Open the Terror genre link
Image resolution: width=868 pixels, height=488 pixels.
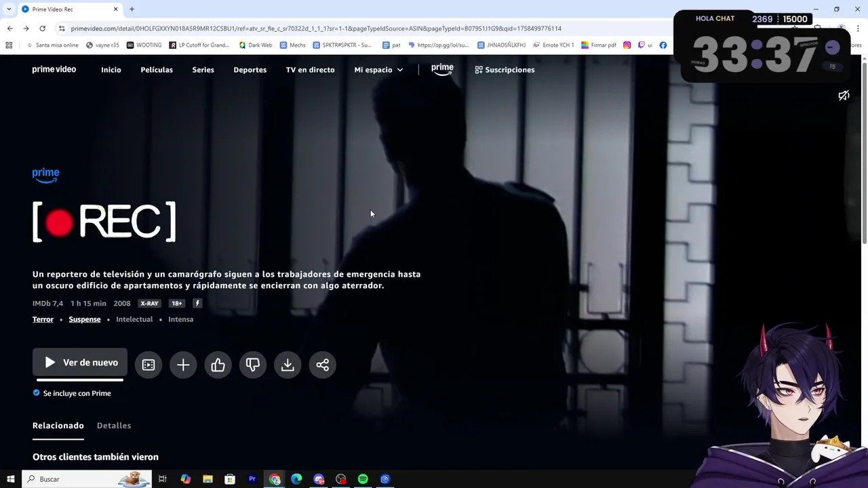click(x=43, y=319)
